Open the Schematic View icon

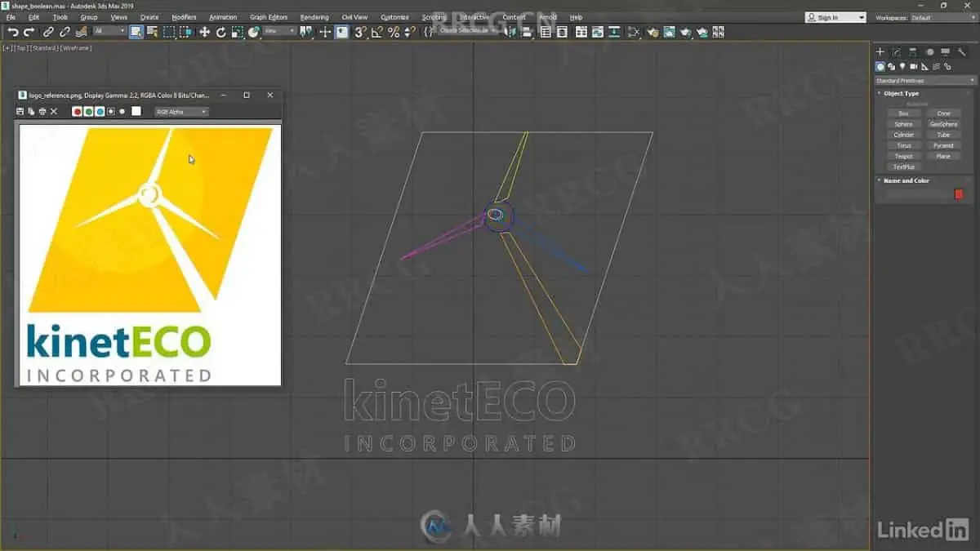614,32
